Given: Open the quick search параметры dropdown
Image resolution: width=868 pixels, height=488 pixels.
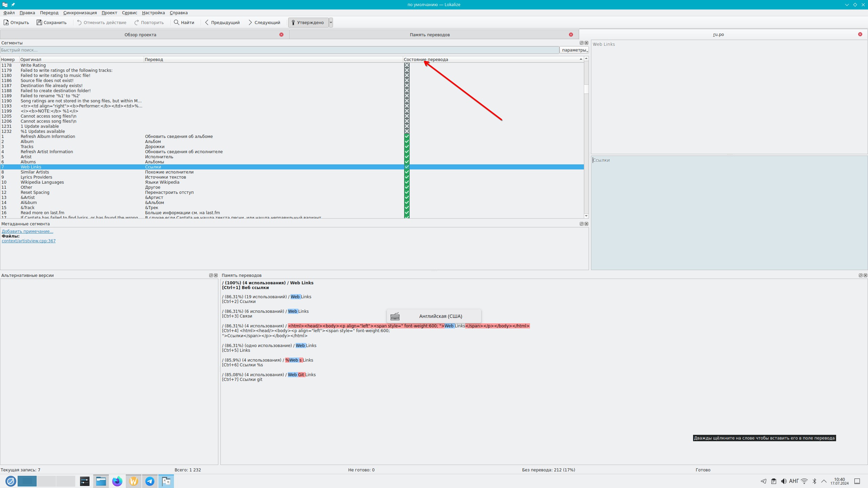Looking at the screenshot, I should (x=574, y=50).
